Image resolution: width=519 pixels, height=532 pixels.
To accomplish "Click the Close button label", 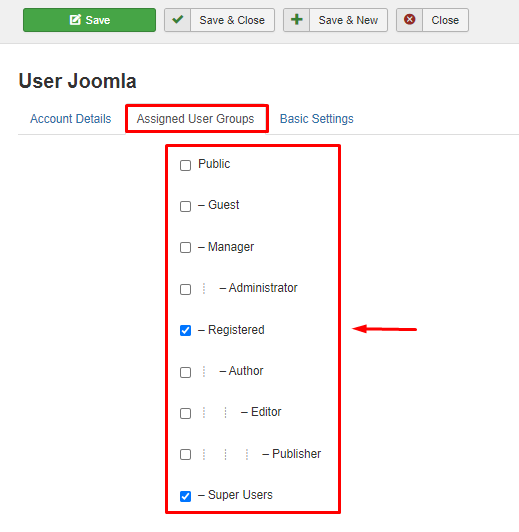I will pyautogui.click(x=445, y=20).
